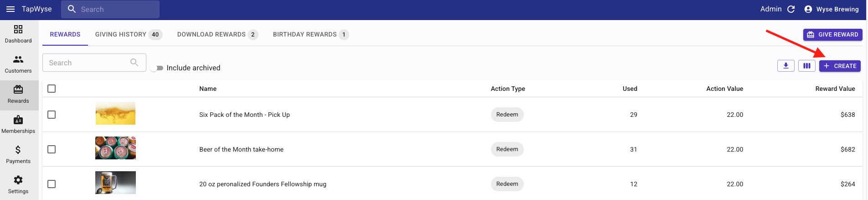Tick the Beer of the Month row checkbox
This screenshot has width=868, height=200.
pyautogui.click(x=52, y=149)
